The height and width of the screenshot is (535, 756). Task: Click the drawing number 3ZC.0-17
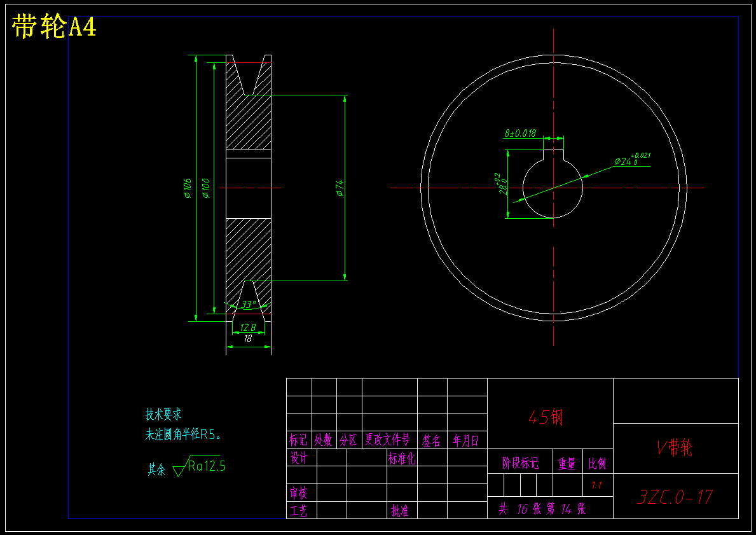point(675,497)
